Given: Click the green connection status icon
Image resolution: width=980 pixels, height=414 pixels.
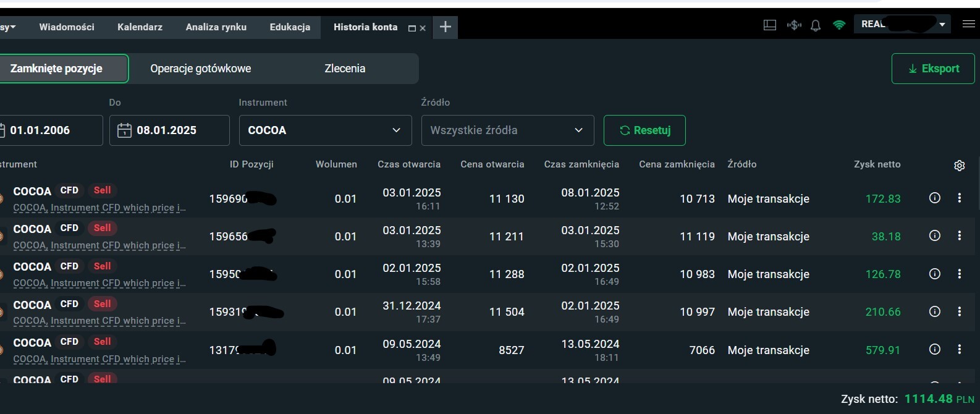Looking at the screenshot, I should pos(839,25).
